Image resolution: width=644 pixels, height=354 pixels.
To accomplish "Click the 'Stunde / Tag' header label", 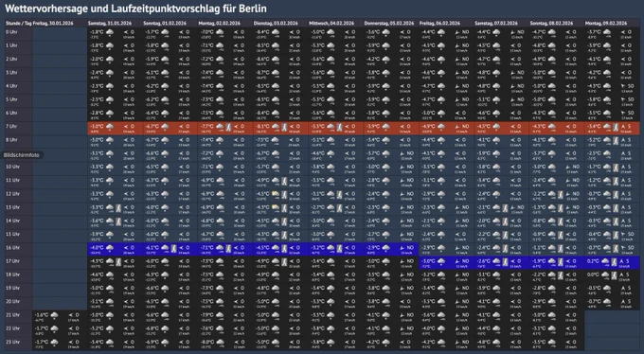I will 19,24.
